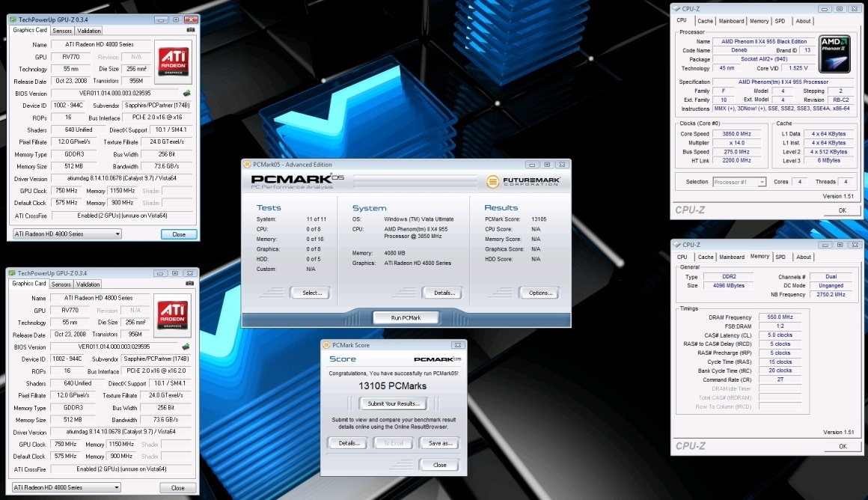Open SPD tab in top CPU-Z window

pyautogui.click(x=780, y=21)
